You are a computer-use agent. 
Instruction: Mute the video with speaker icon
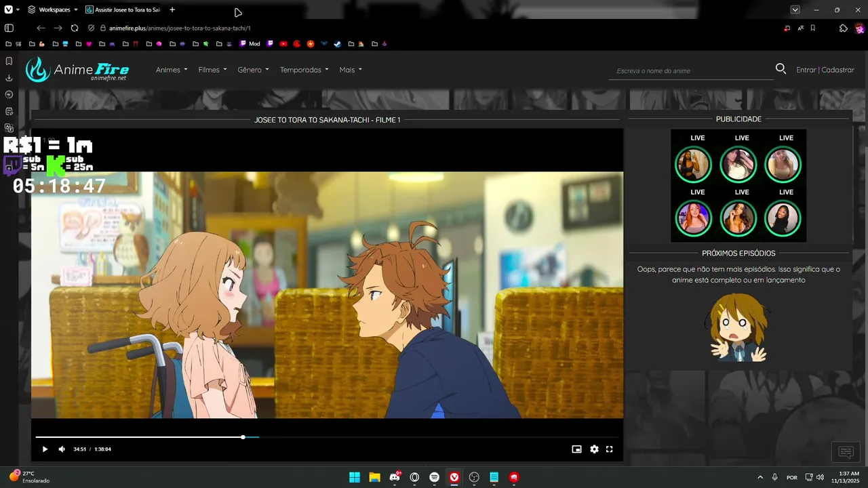(x=62, y=449)
